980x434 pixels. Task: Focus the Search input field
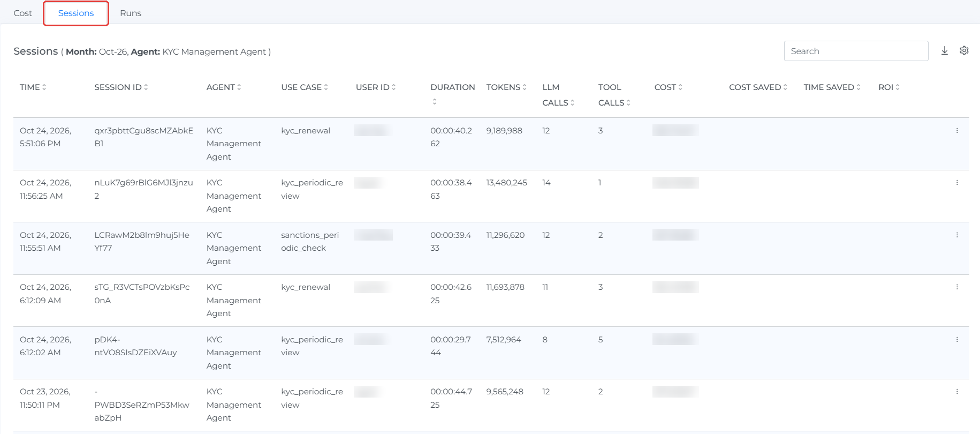click(856, 51)
